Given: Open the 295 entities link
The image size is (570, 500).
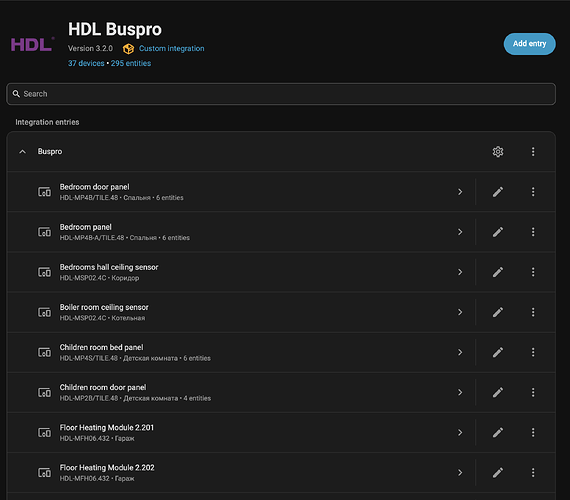Looking at the screenshot, I should pos(131,63).
